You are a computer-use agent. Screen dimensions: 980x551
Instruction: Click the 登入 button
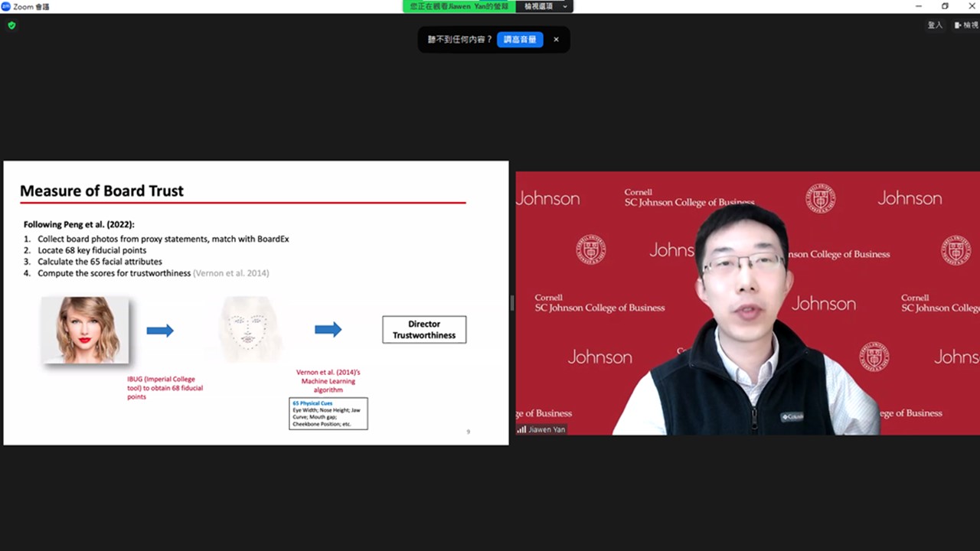pos(935,25)
